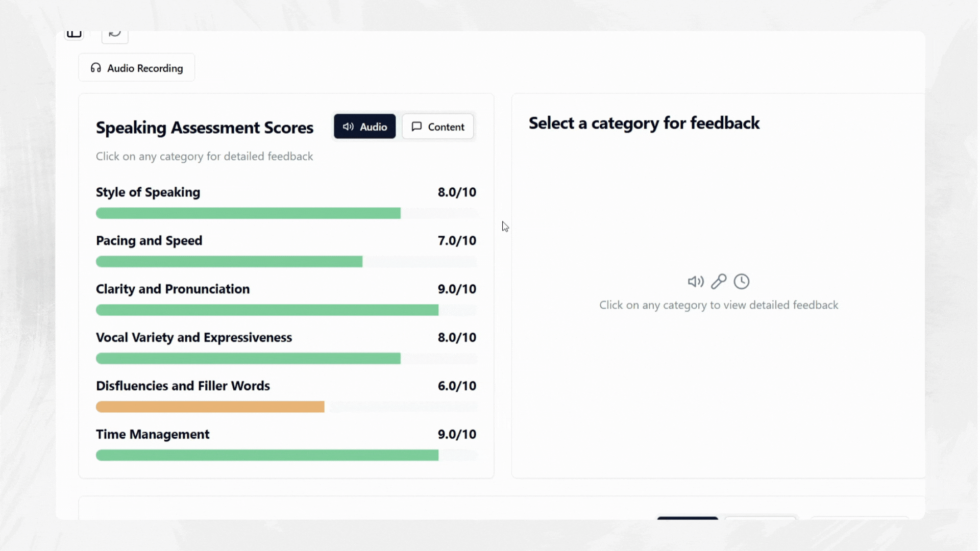Image resolution: width=980 pixels, height=551 pixels.
Task: Click on Style of Speaking row
Action: 286,202
